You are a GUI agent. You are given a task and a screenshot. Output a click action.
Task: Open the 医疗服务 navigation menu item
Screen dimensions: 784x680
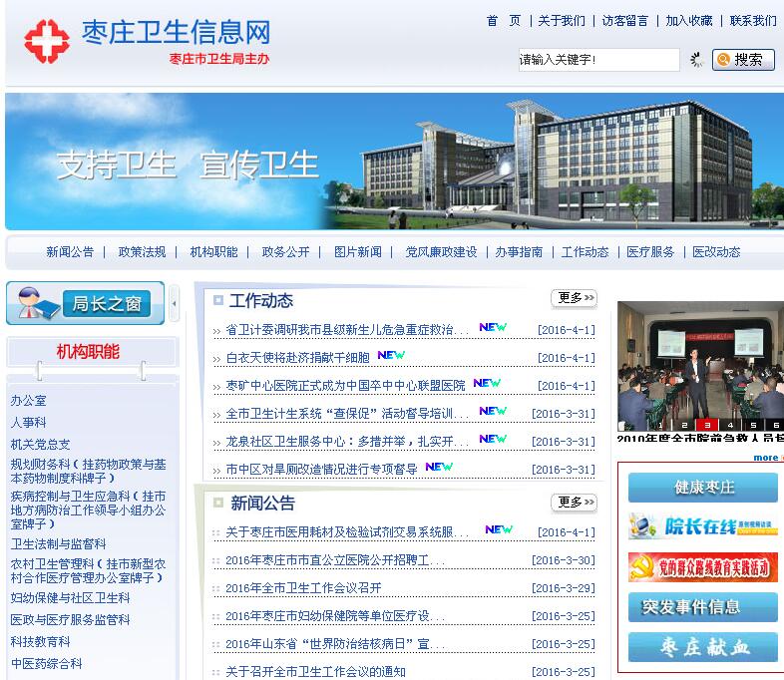[x=650, y=252]
